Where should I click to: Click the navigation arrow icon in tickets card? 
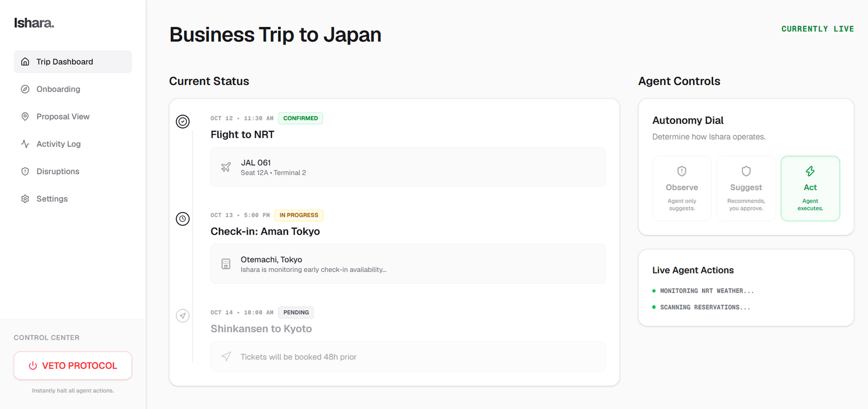226,356
